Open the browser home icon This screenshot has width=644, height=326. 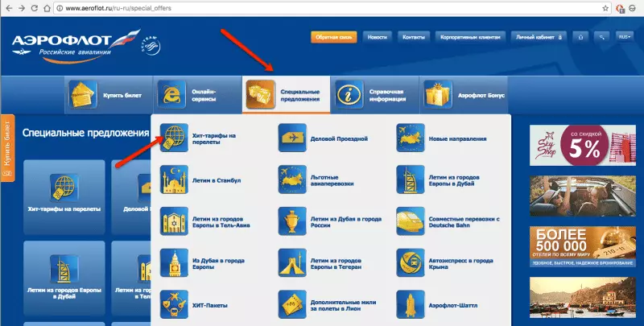tap(47, 8)
